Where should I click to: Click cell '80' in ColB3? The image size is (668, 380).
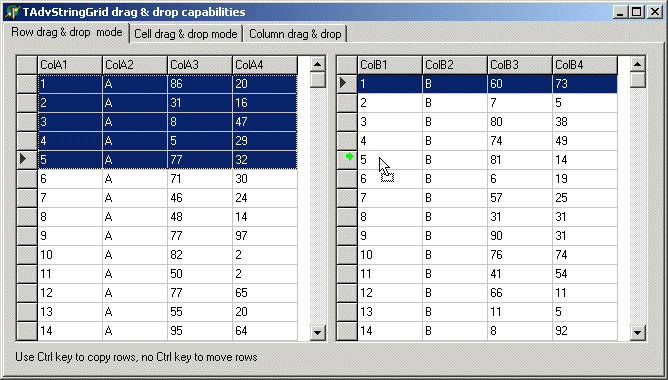coord(520,122)
